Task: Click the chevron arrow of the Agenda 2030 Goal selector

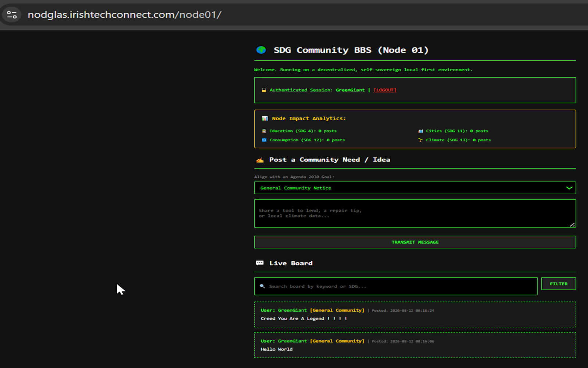Action: [569, 188]
